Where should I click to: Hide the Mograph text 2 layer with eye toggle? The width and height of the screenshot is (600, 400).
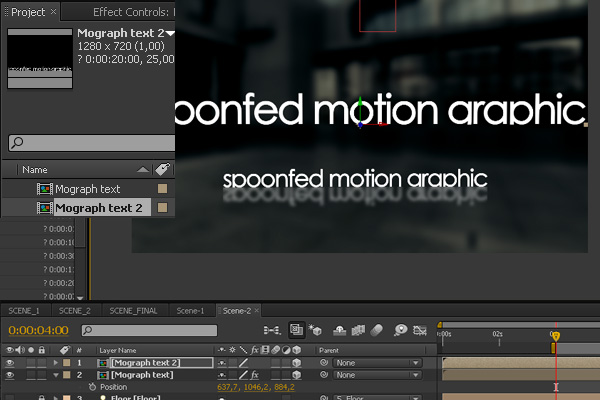[10, 362]
